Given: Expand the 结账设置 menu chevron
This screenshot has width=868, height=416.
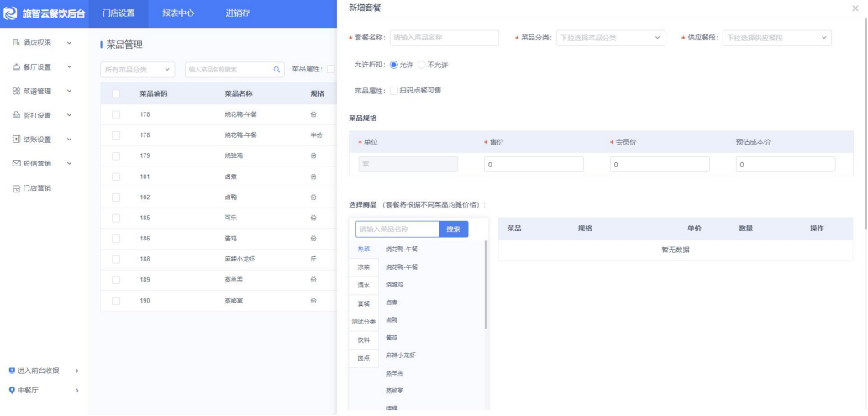Looking at the screenshot, I should tap(69, 139).
